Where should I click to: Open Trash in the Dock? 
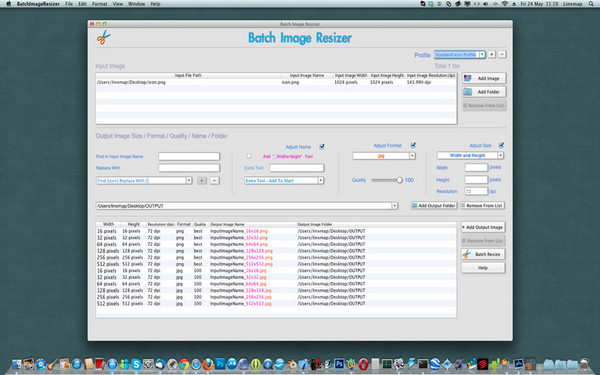tap(584, 364)
